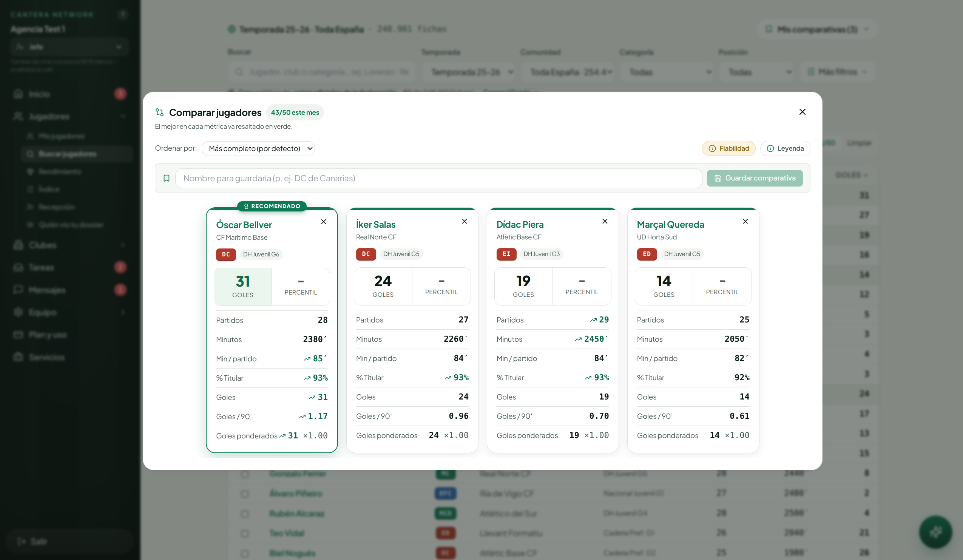Toggle checkbox for Rubén Alcaraz row
Screen dimensions: 963x560
[245, 514]
